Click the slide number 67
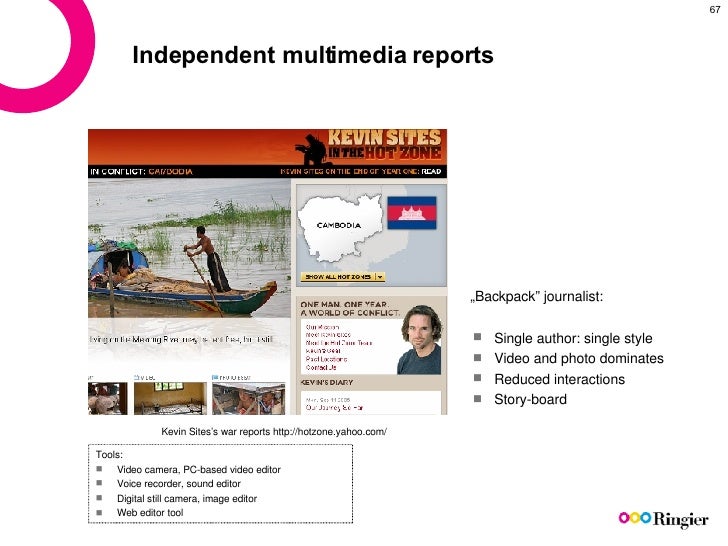 [x=715, y=9]
